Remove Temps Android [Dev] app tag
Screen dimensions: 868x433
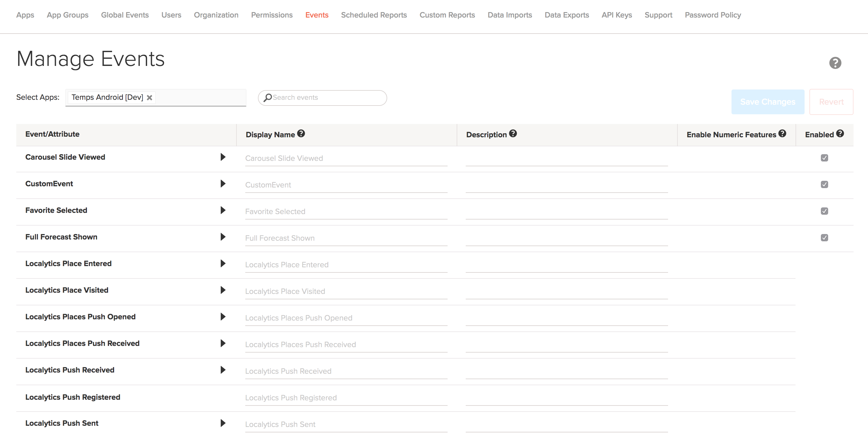click(x=149, y=97)
